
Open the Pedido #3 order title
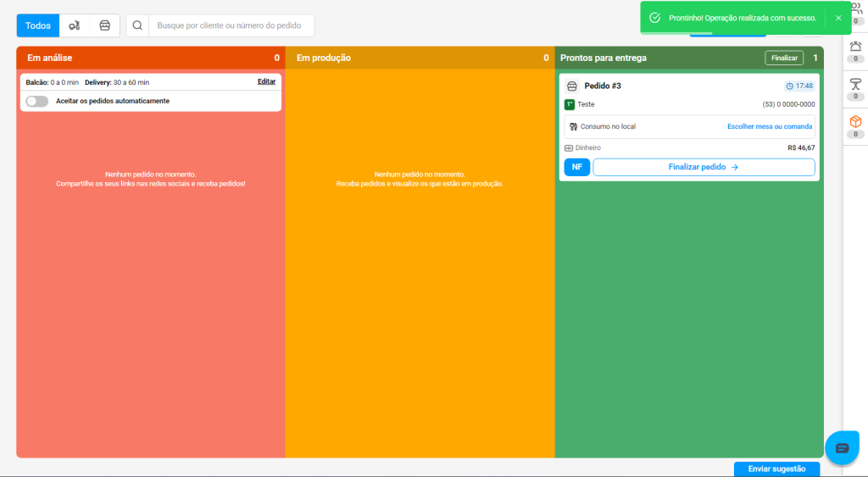(x=602, y=86)
